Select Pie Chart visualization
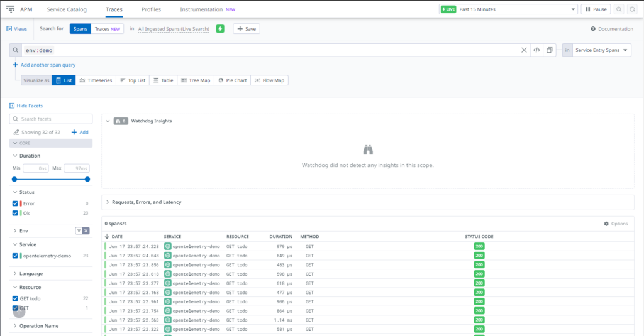 [x=233, y=80]
